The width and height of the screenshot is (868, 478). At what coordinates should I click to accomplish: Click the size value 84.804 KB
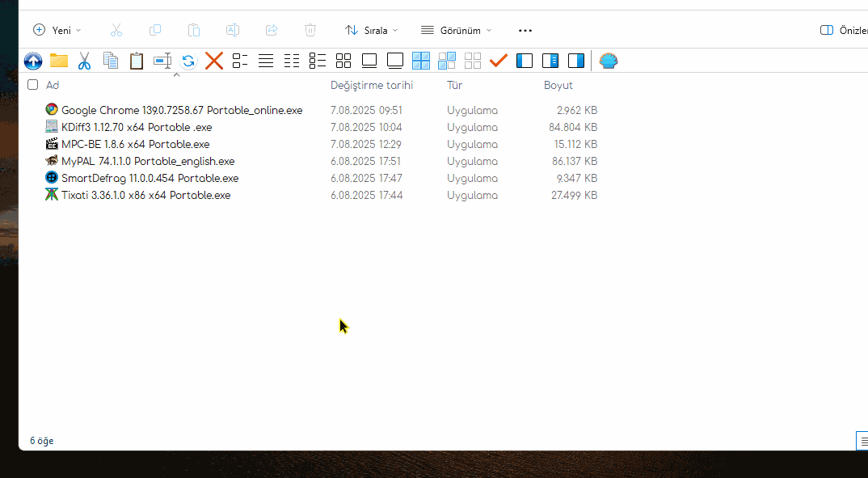pyautogui.click(x=573, y=128)
